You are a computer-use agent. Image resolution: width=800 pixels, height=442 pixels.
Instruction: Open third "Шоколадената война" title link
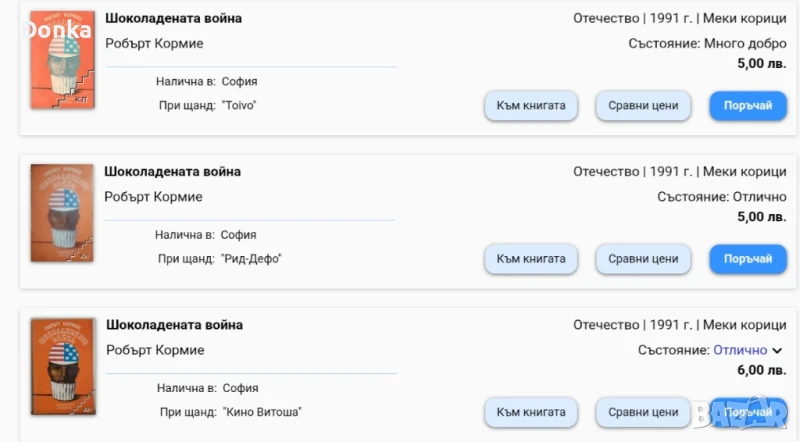click(x=173, y=324)
